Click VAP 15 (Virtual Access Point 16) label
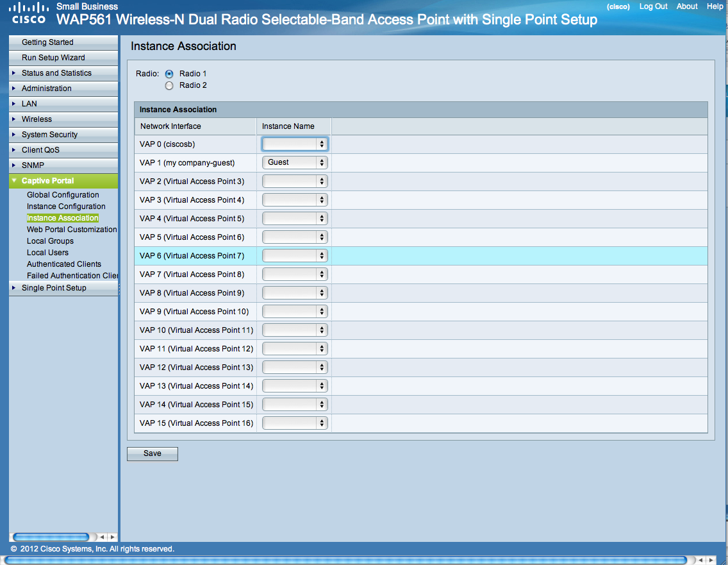 (196, 423)
